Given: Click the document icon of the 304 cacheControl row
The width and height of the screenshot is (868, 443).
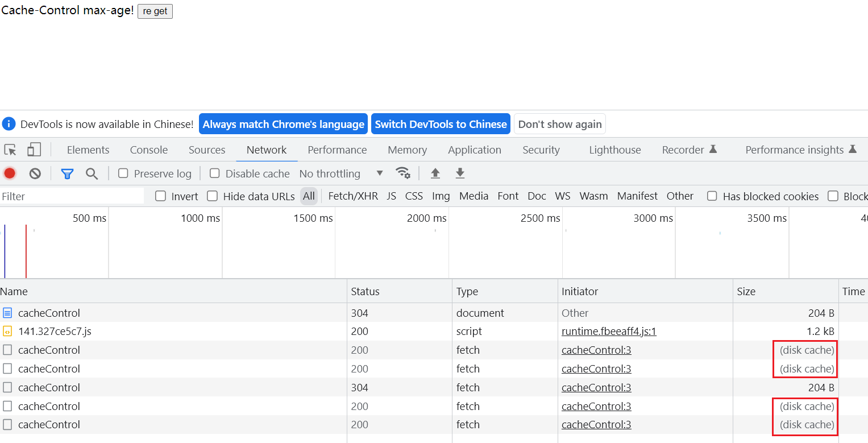Looking at the screenshot, I should (x=7, y=313).
